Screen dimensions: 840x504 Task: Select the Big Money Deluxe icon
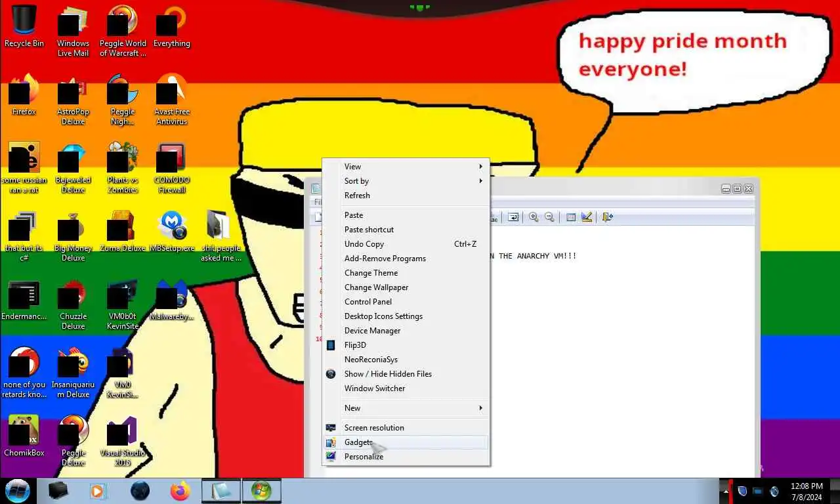[x=73, y=235]
